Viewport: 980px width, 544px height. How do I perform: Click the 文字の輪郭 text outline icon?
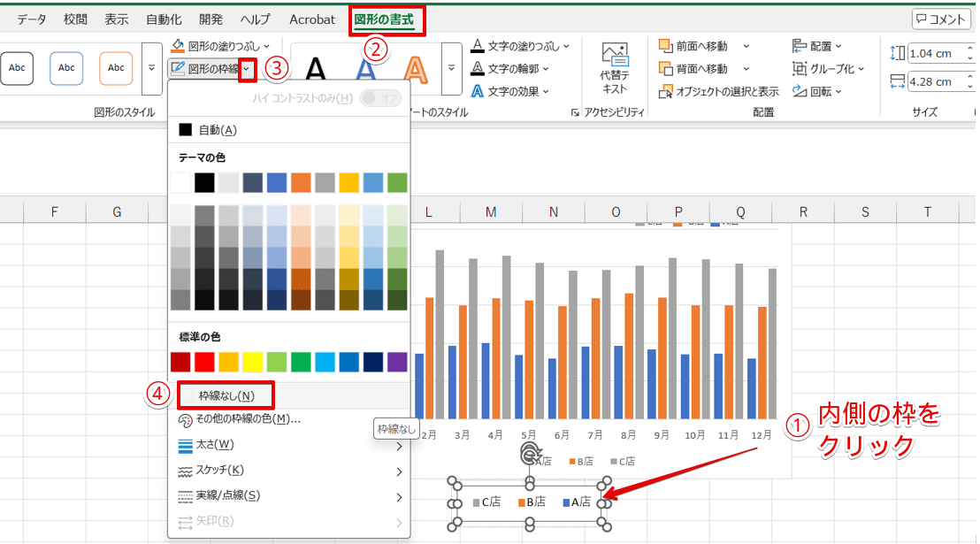[478, 68]
